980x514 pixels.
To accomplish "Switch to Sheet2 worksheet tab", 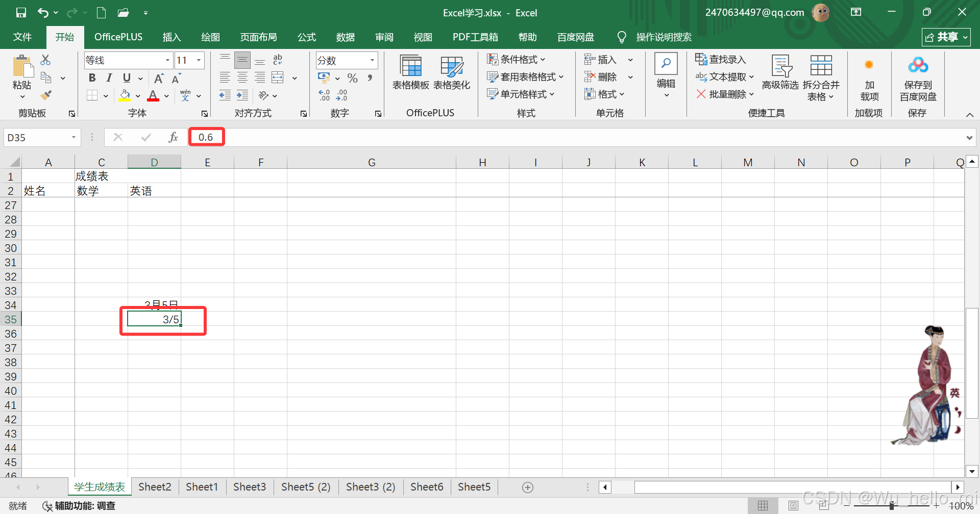I will tap(155, 487).
